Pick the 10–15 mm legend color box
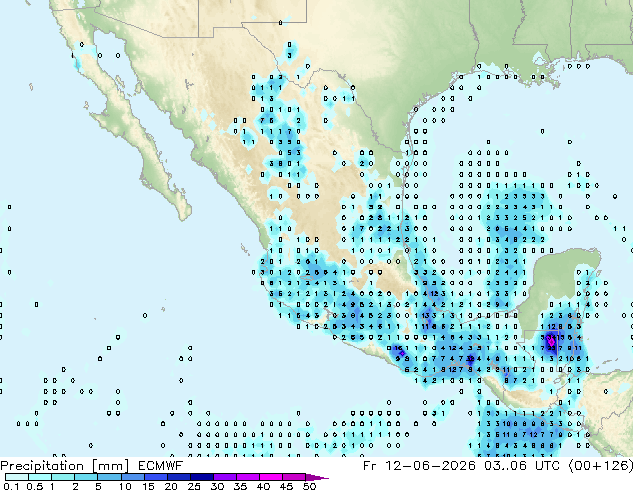The height and width of the screenshot is (490, 634). pyautogui.click(x=133, y=477)
